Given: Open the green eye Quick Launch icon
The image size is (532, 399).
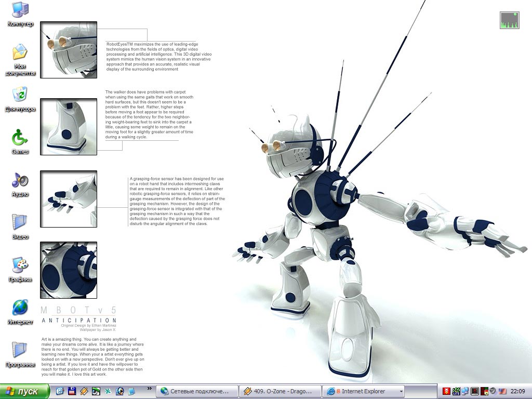Looking at the screenshot, I should tap(96, 391).
